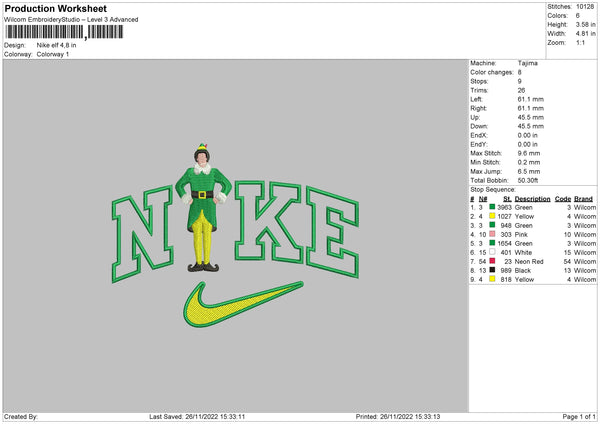Click the 'Description' column header
600x424 pixels.
[x=532, y=199]
